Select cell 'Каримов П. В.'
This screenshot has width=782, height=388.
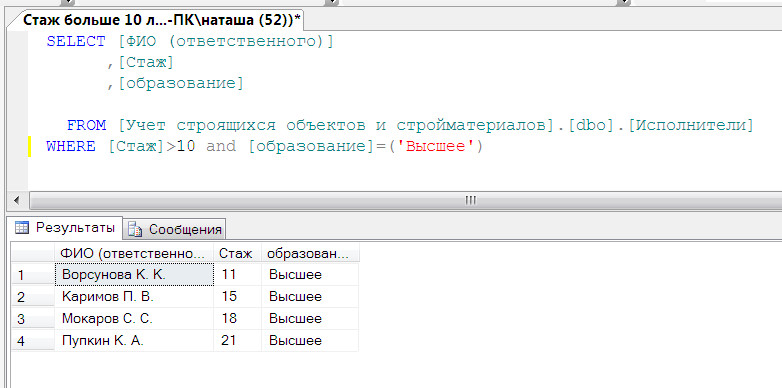134,296
